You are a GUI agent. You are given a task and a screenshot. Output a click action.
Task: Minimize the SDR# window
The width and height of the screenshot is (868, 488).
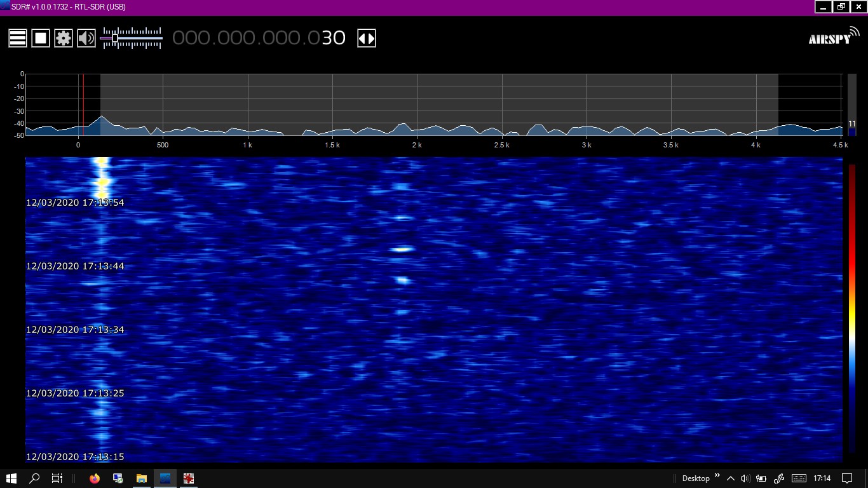pyautogui.click(x=824, y=7)
